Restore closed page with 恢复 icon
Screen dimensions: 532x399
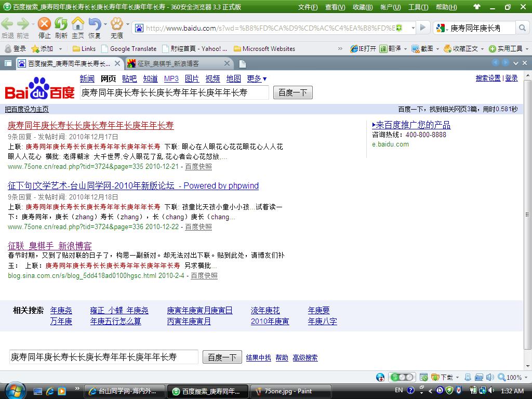pos(95,24)
